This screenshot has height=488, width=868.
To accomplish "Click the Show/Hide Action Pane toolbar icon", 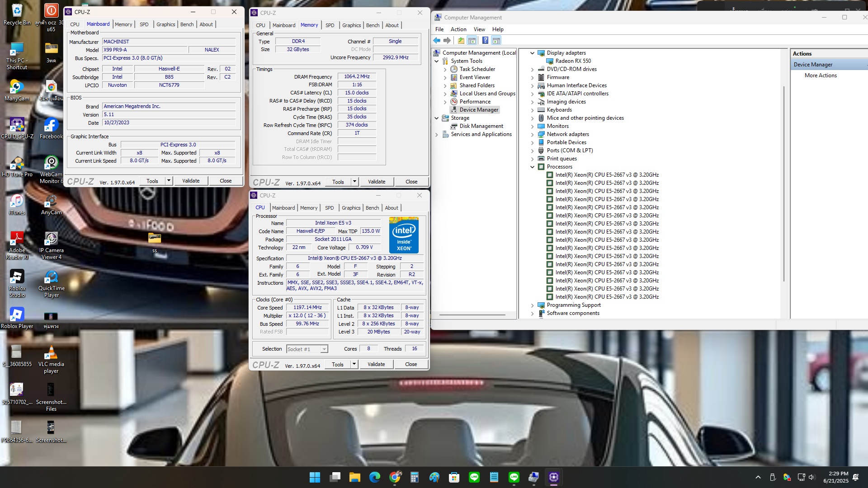I will [496, 41].
